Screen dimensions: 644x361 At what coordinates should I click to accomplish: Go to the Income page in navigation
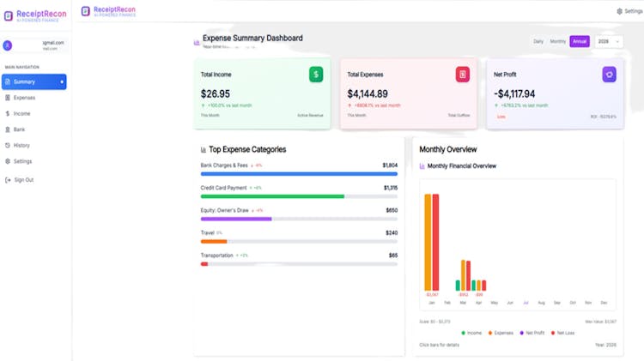(21, 113)
